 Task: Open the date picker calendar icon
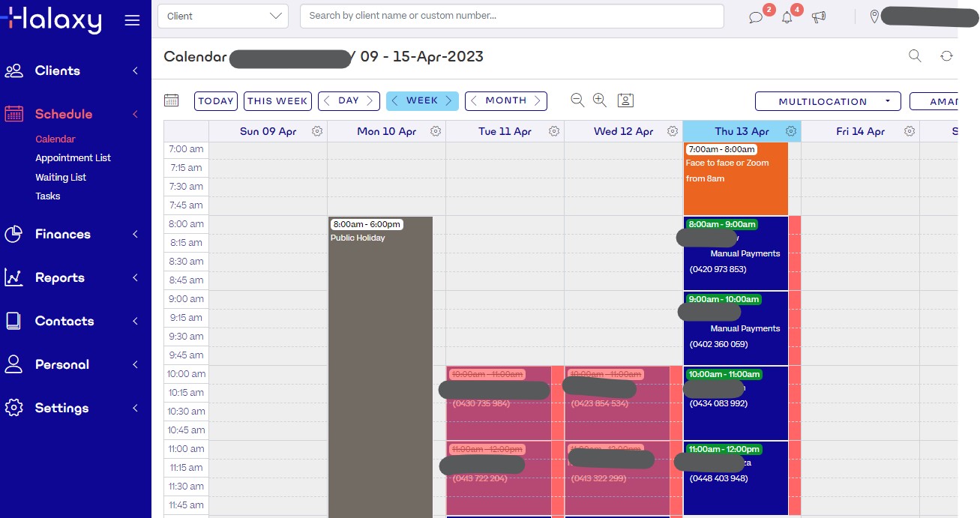[171, 100]
